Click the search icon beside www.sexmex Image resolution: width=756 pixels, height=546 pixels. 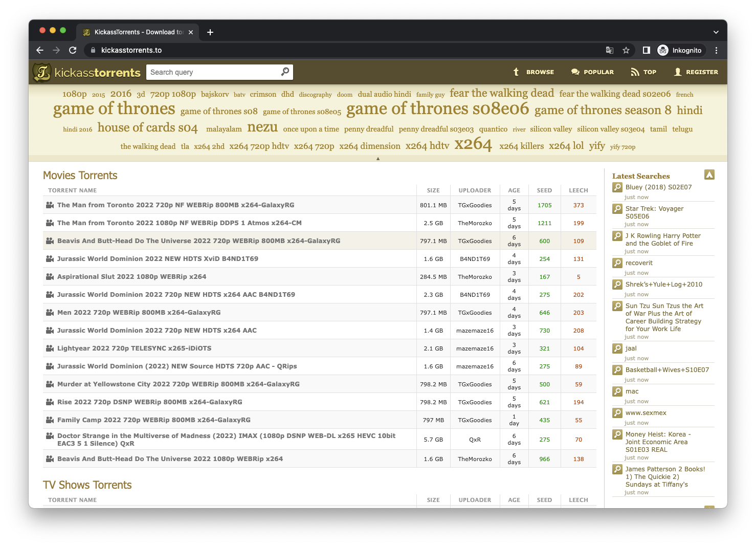pyautogui.click(x=617, y=413)
